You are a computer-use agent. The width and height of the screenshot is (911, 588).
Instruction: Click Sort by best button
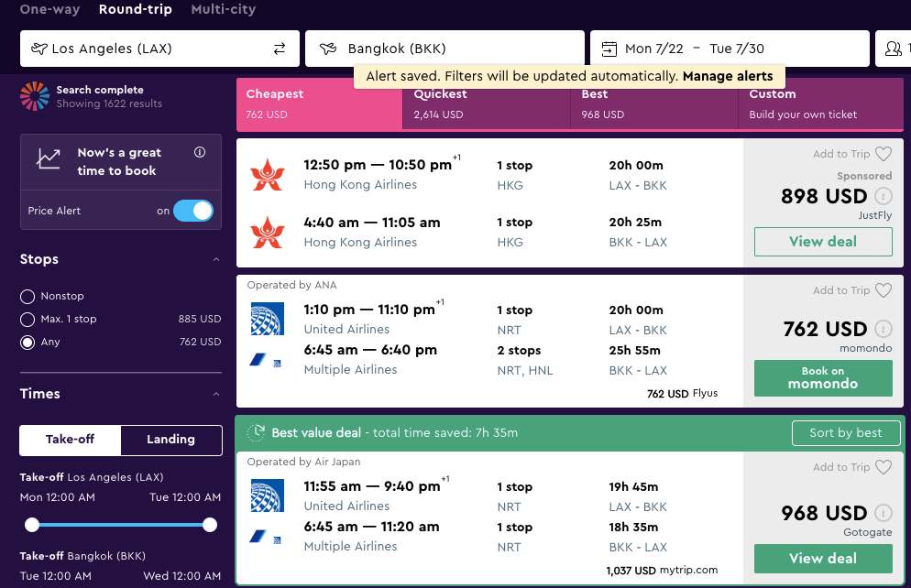846,432
